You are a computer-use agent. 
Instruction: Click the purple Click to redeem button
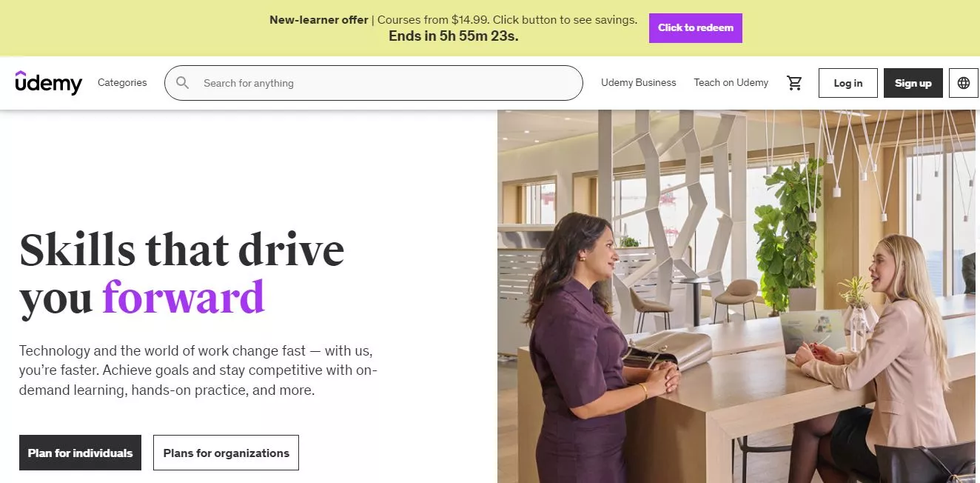[696, 28]
